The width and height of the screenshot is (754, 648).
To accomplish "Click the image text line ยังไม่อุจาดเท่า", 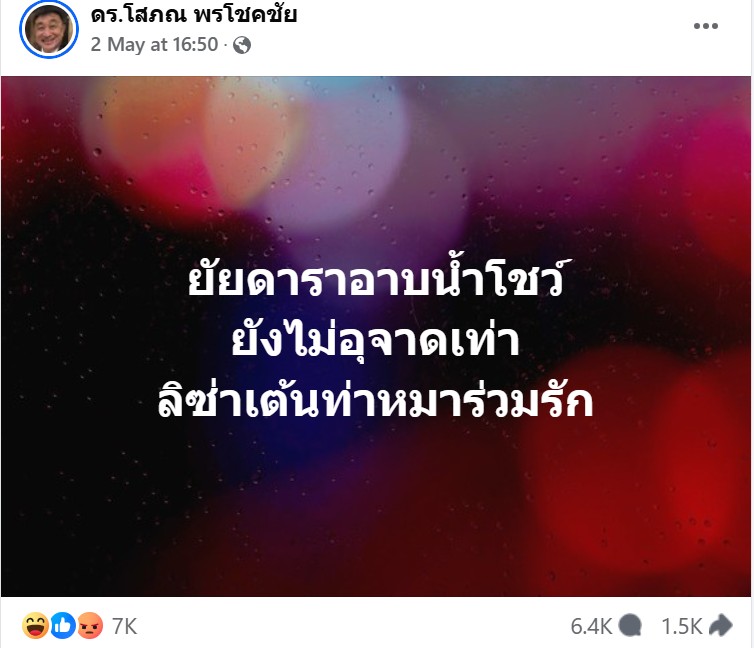I will (376, 341).
